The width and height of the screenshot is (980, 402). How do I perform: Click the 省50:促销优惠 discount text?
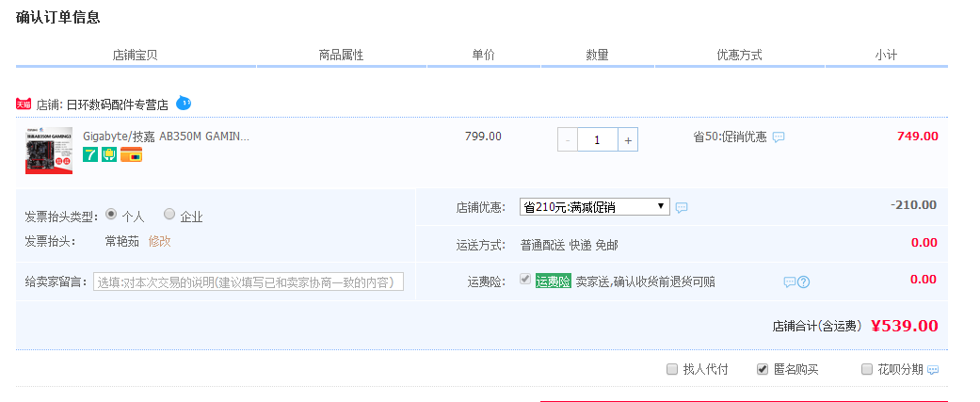click(730, 137)
